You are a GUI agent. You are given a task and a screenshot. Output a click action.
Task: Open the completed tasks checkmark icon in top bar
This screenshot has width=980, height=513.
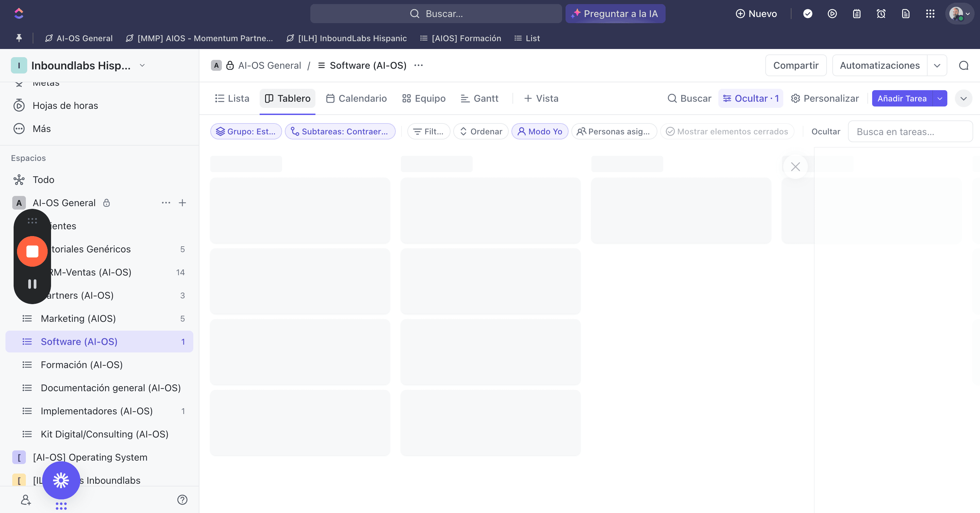coord(808,14)
